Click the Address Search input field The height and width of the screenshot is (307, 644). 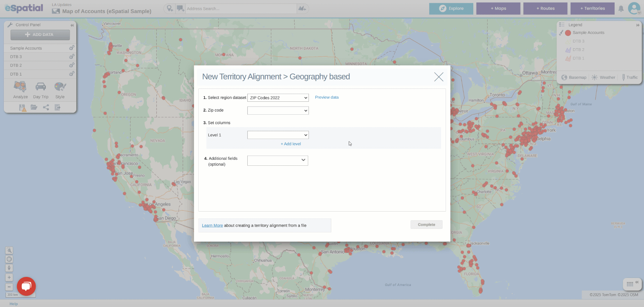[x=241, y=8]
